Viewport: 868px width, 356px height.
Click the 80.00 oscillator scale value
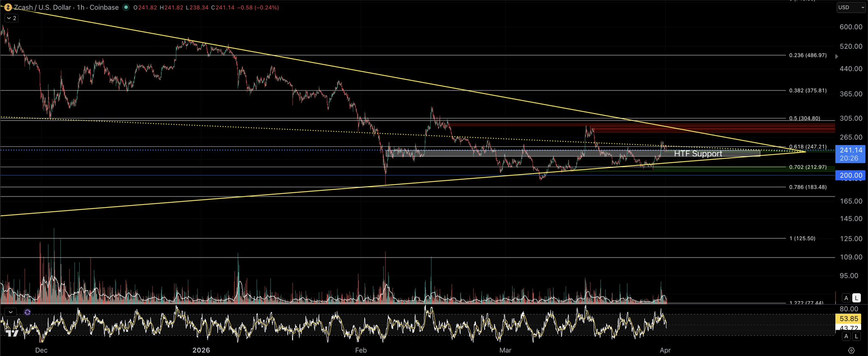(x=849, y=309)
